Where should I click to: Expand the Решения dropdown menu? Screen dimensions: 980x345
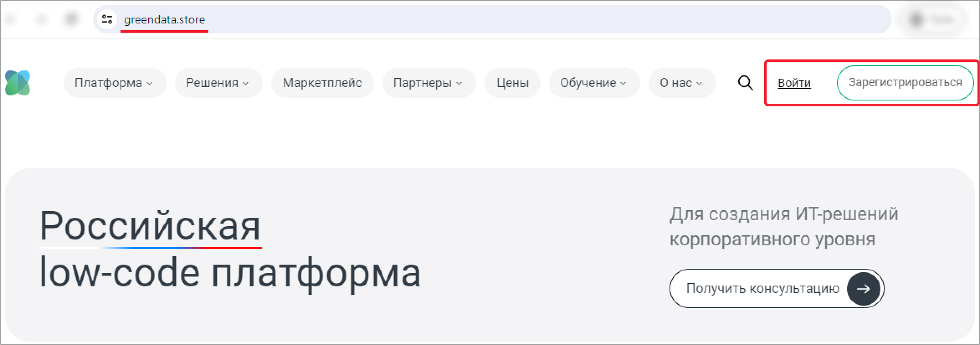(x=218, y=83)
